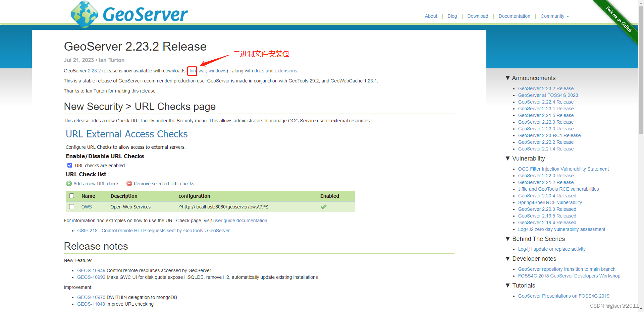This screenshot has width=644, height=312.
Task: Collapse the Tutorials section
Action: 508,285
